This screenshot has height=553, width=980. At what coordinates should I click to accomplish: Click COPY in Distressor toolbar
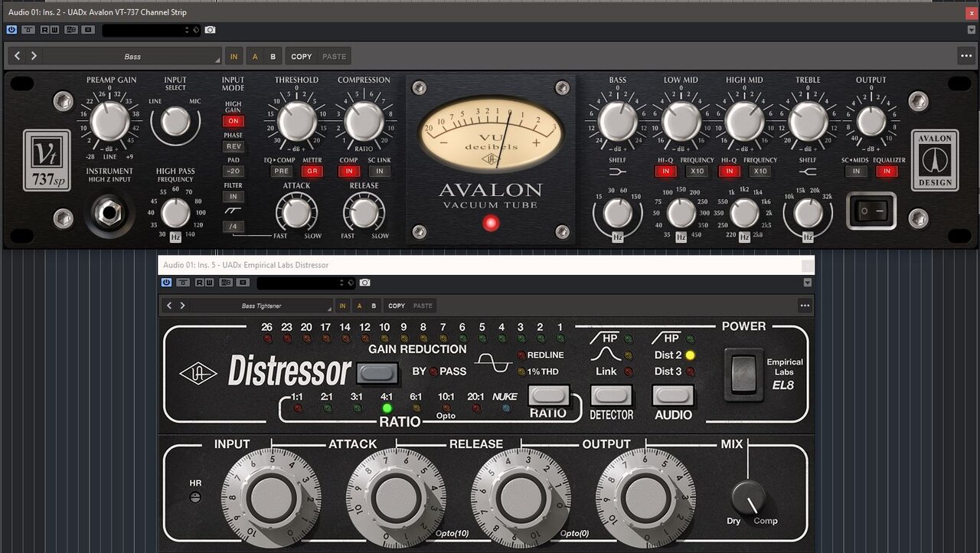pos(397,306)
